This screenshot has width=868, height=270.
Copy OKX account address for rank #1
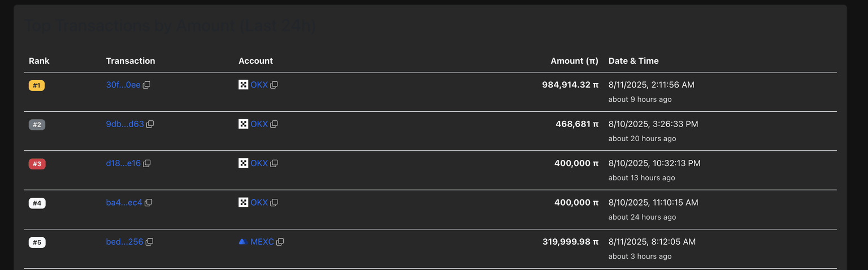274,85
